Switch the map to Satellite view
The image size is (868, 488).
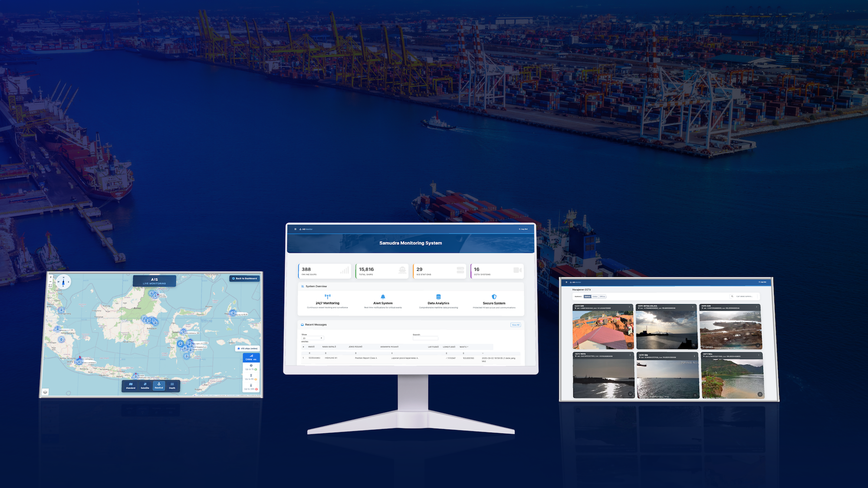(145, 386)
